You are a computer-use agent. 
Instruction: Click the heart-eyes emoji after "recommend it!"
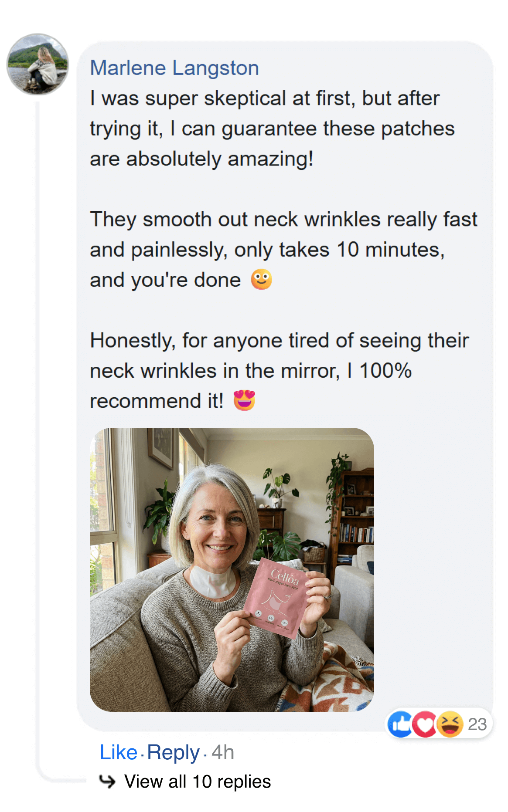point(244,400)
